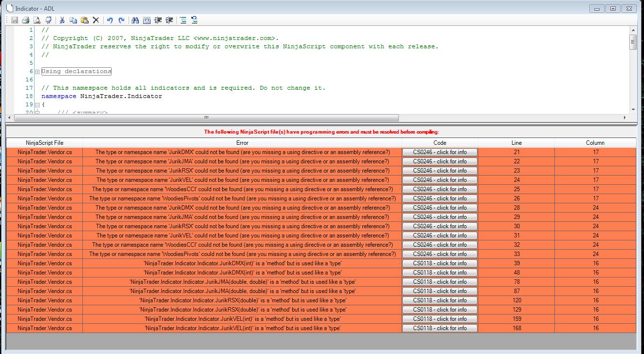644x354 pixels.
Task: Click the horizontal scrollbar right arrow
Action: pos(625,118)
